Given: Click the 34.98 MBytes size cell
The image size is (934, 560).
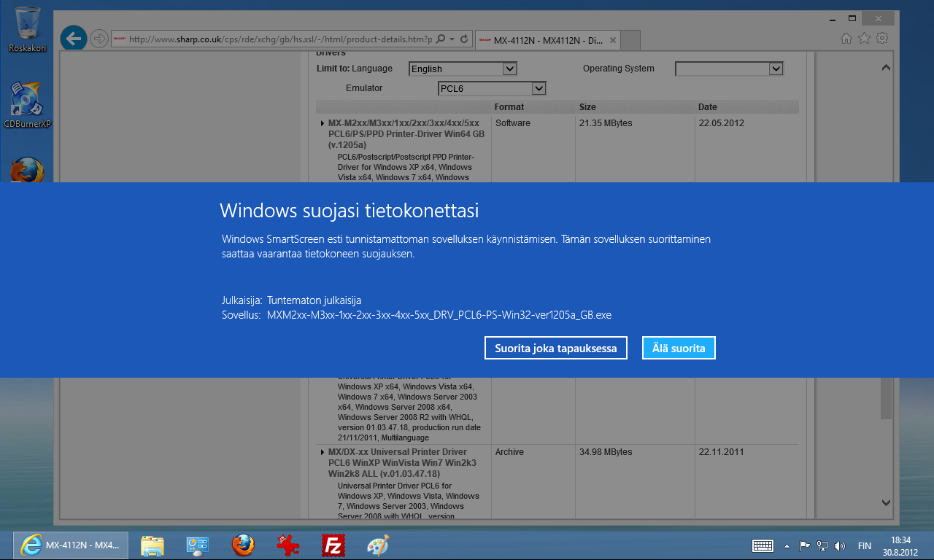Looking at the screenshot, I should [606, 452].
